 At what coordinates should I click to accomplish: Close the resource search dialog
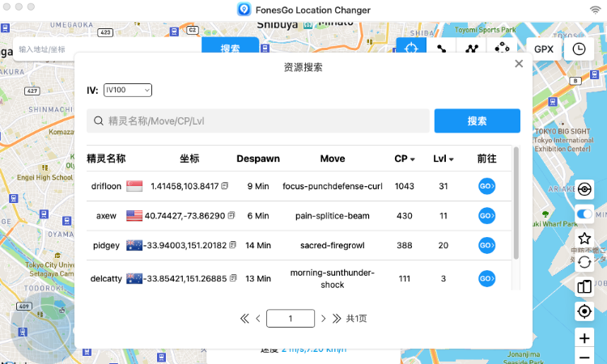coord(519,64)
